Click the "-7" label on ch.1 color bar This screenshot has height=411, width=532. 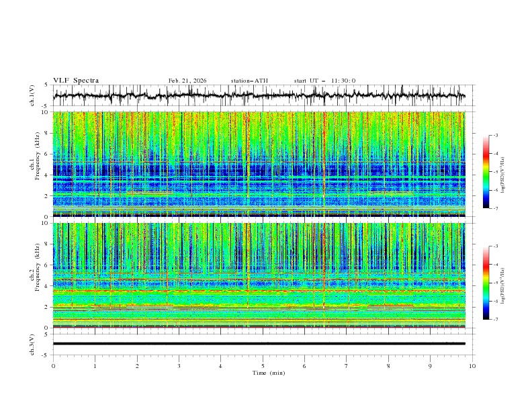495,208
